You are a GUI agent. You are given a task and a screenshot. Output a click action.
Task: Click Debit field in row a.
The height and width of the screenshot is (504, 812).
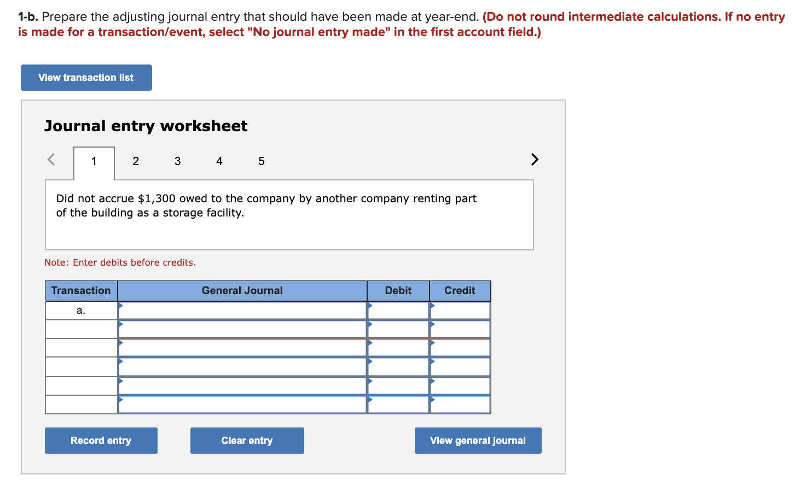(x=398, y=310)
